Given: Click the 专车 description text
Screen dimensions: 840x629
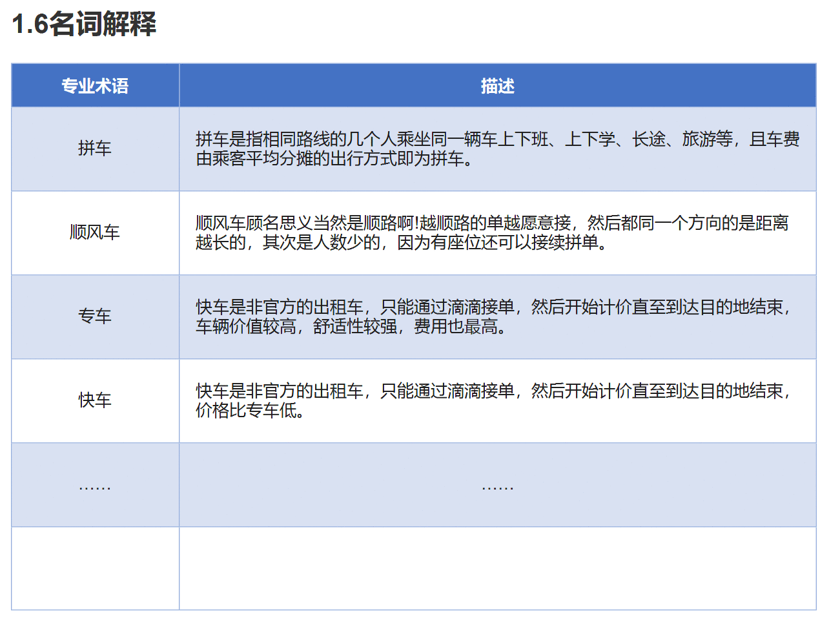Looking at the screenshot, I should 494,316.
